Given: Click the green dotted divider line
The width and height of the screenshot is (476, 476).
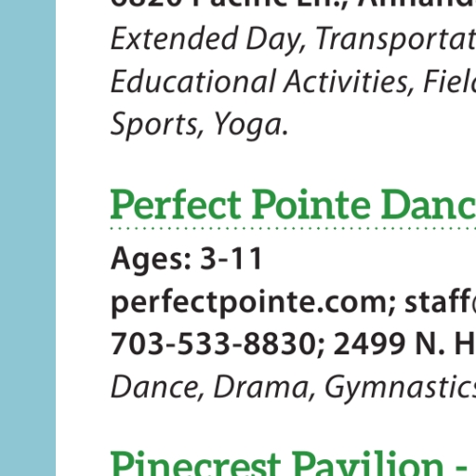Looking at the screenshot, I should (293, 229).
